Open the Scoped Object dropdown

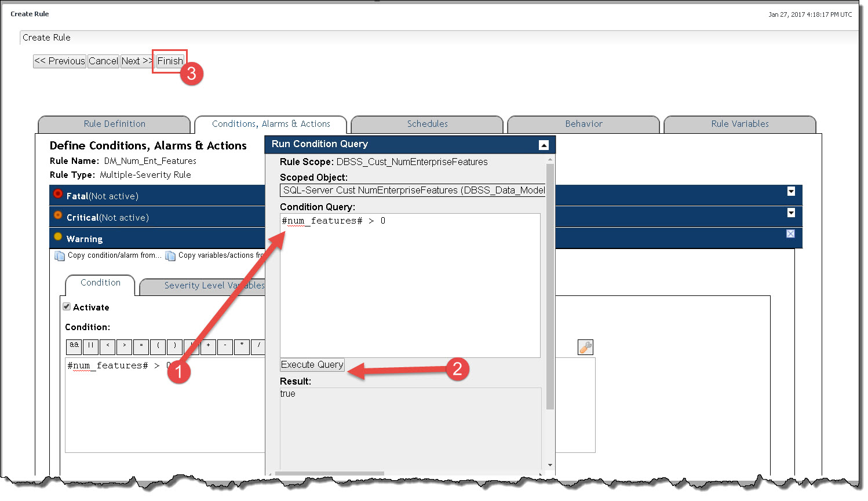click(x=413, y=191)
